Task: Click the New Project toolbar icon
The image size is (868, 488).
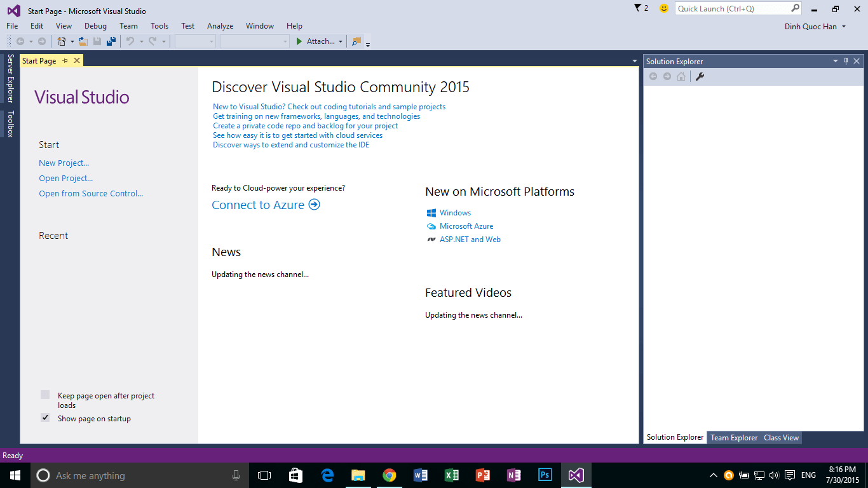Action: click(62, 41)
